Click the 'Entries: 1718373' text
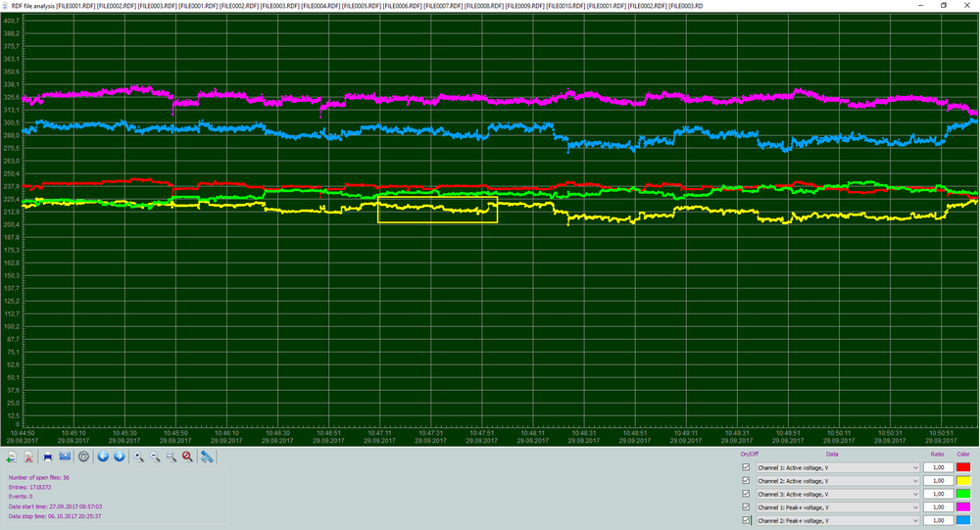Screen dimensions: 980x530 (30, 487)
